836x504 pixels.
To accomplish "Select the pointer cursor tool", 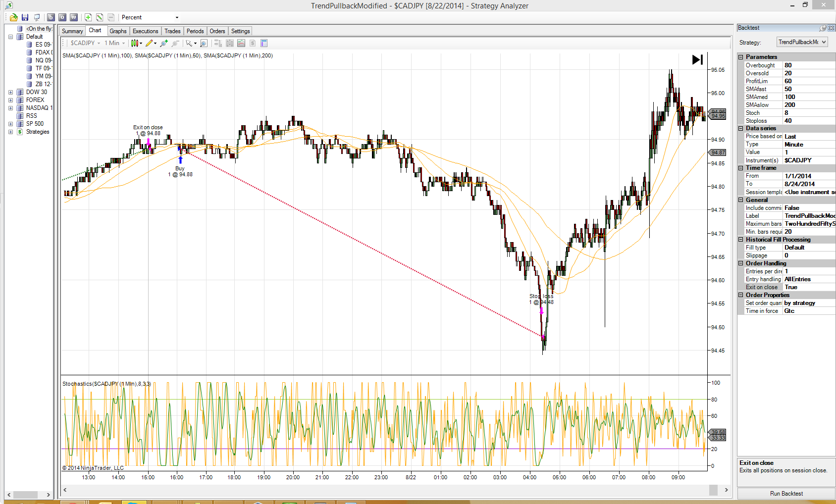I will [x=190, y=43].
